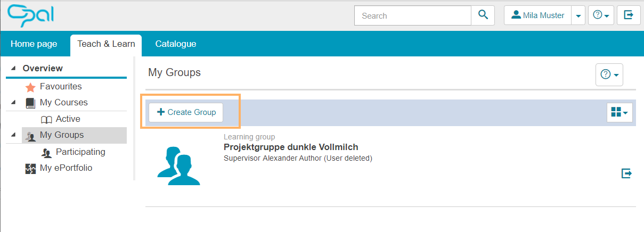Open Participating groups entry

coord(80,152)
